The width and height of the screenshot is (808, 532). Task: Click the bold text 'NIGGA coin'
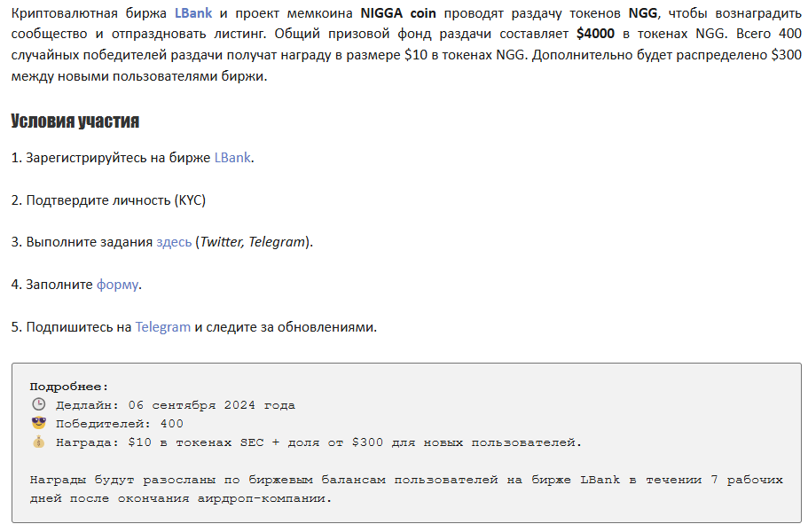pos(398,13)
